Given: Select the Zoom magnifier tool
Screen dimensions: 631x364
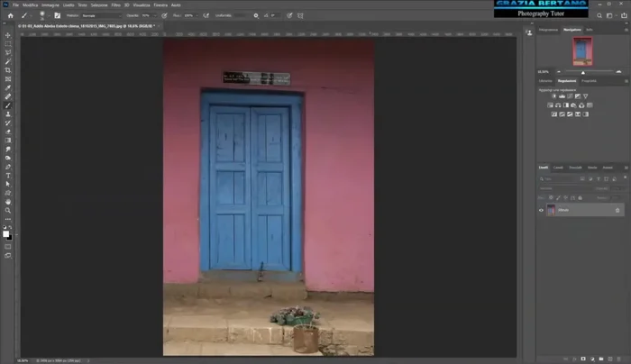Looking at the screenshot, I should click(7, 210).
